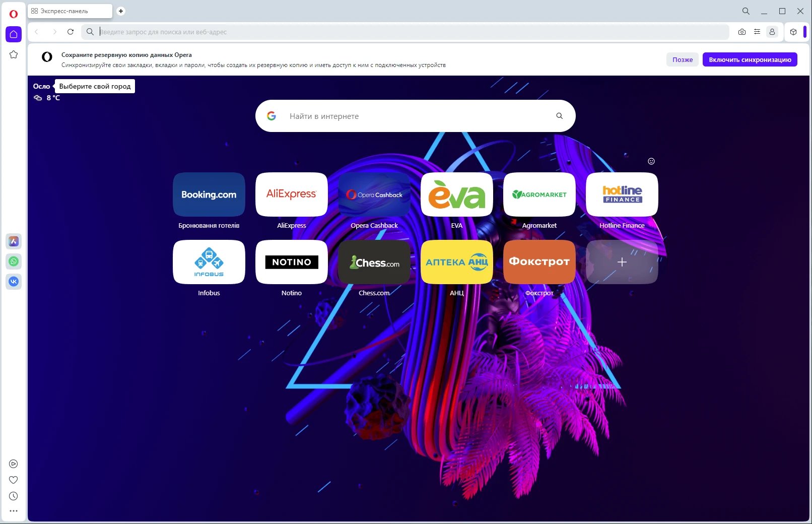Screen dimensions: 812x524
Task: Click the Google logo in search box
Action: (272, 116)
